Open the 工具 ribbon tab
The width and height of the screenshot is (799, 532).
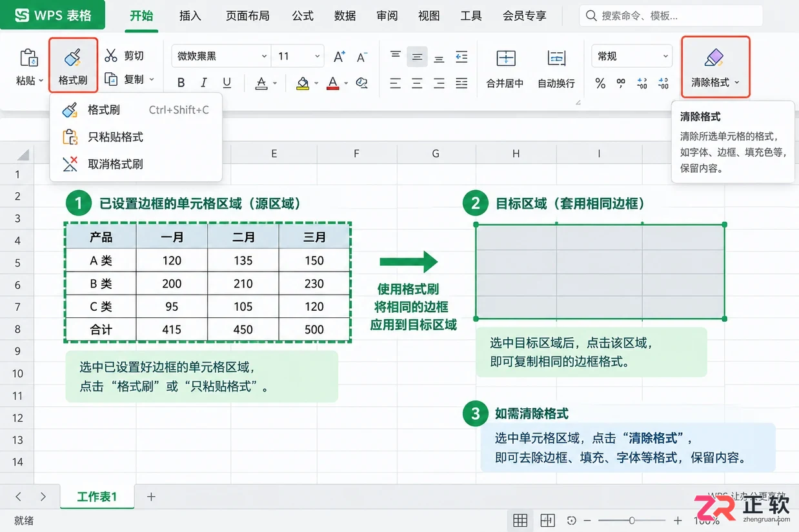[471, 15]
